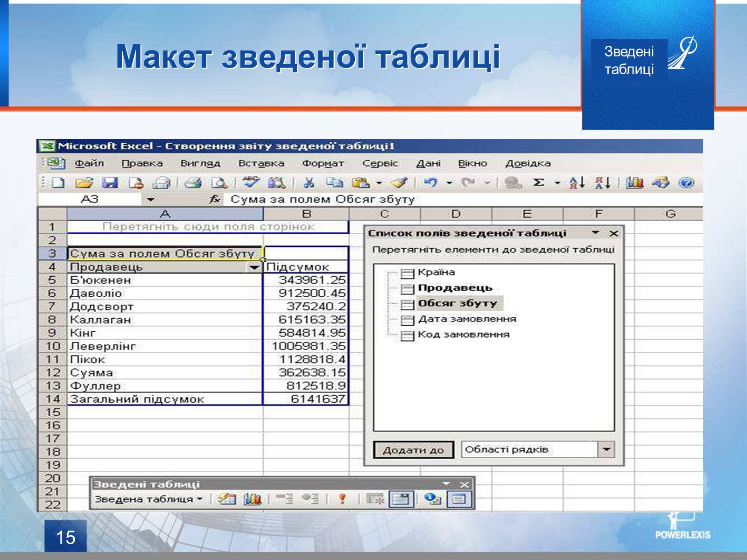Open Print Preview with the magnifier page icon
The image size is (747, 560).
click(x=218, y=183)
